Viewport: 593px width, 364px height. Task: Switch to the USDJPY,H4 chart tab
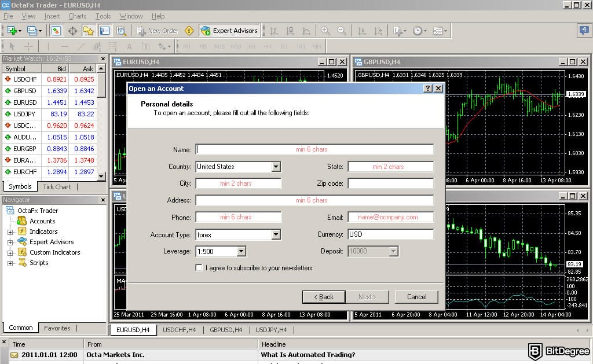click(x=271, y=330)
